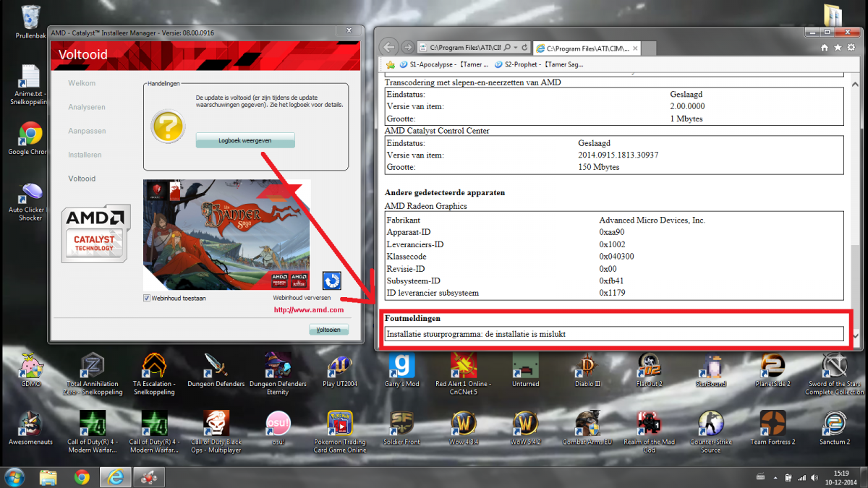Launch Red Alert 1 Online CnCNet 5
This screenshot has height=488, width=868.
[x=463, y=374]
